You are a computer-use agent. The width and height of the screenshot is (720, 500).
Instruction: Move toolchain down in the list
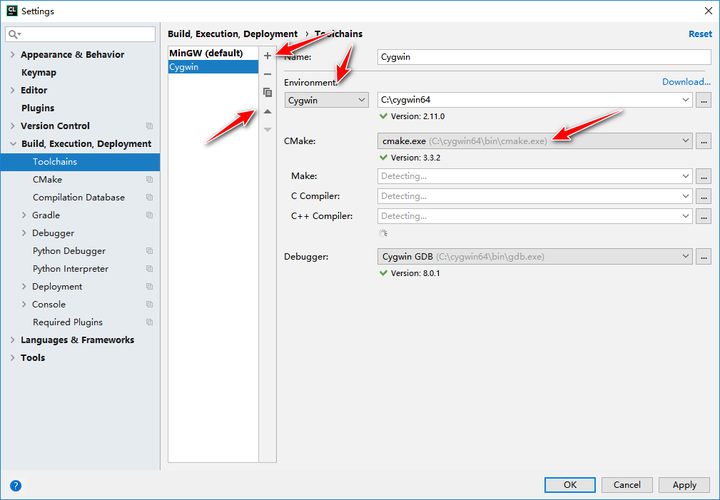point(267,129)
